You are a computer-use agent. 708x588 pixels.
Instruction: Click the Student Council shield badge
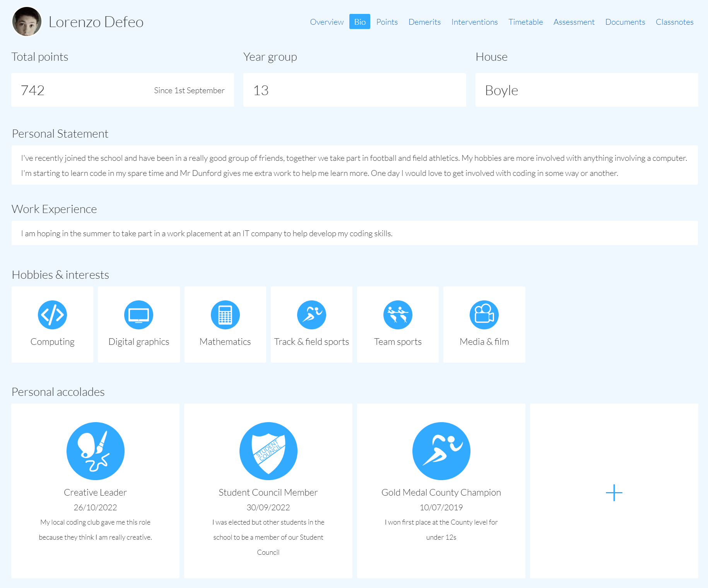click(268, 451)
